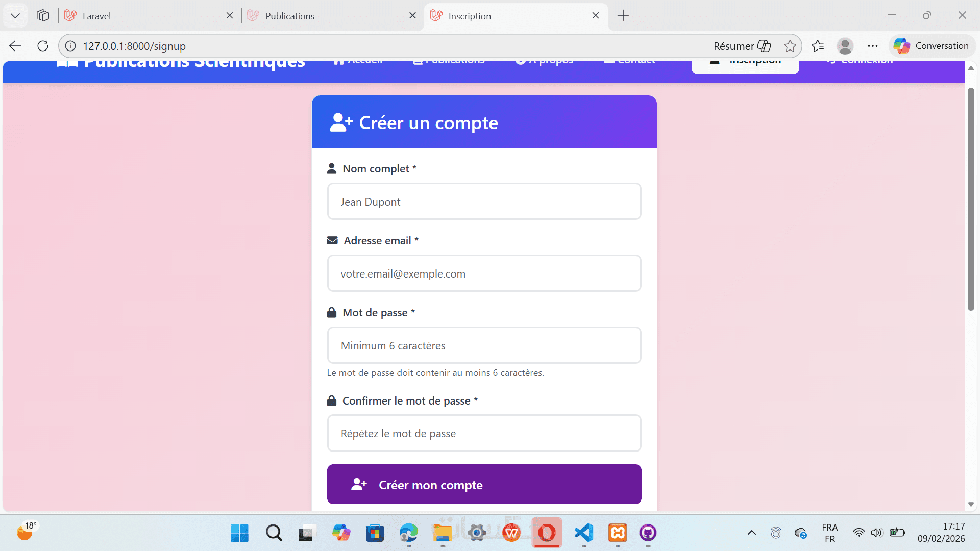980x551 pixels.
Task: Switch to the Laravel tab
Action: click(143, 16)
